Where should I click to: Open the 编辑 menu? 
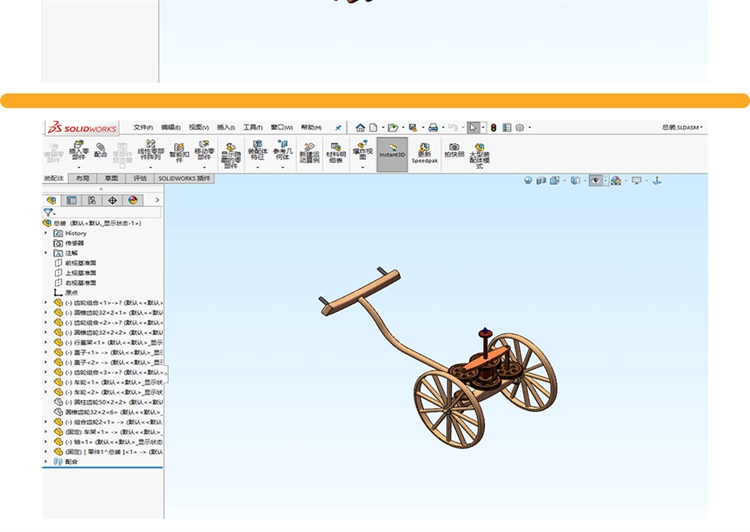[x=171, y=127]
